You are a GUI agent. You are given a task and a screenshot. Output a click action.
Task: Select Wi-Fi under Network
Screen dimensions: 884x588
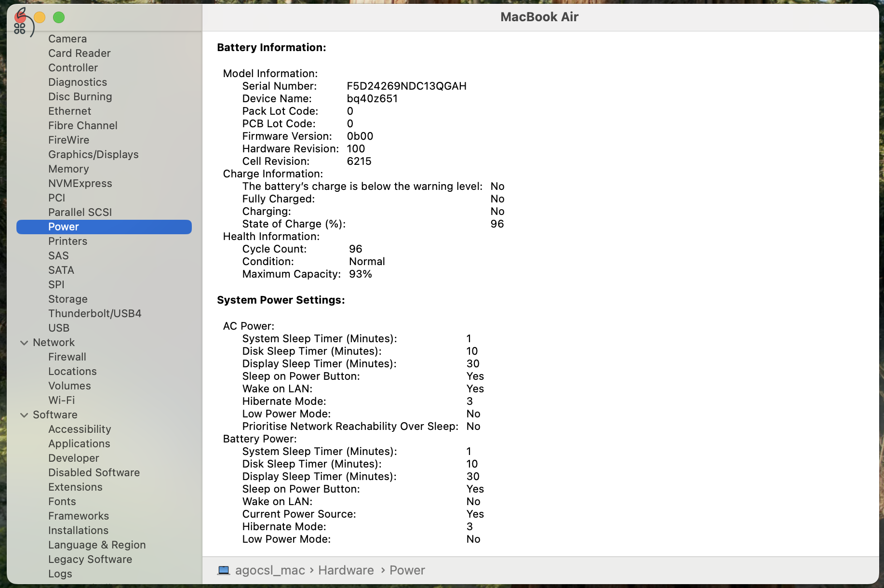(x=62, y=400)
